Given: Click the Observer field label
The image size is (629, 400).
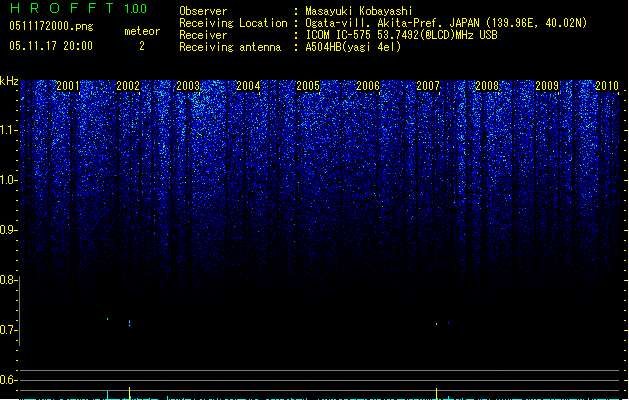Looking at the screenshot, I should (x=203, y=11).
